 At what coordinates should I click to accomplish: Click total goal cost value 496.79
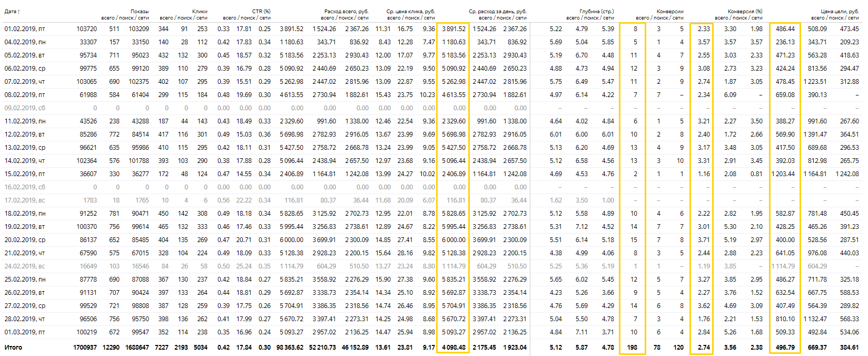point(785,348)
